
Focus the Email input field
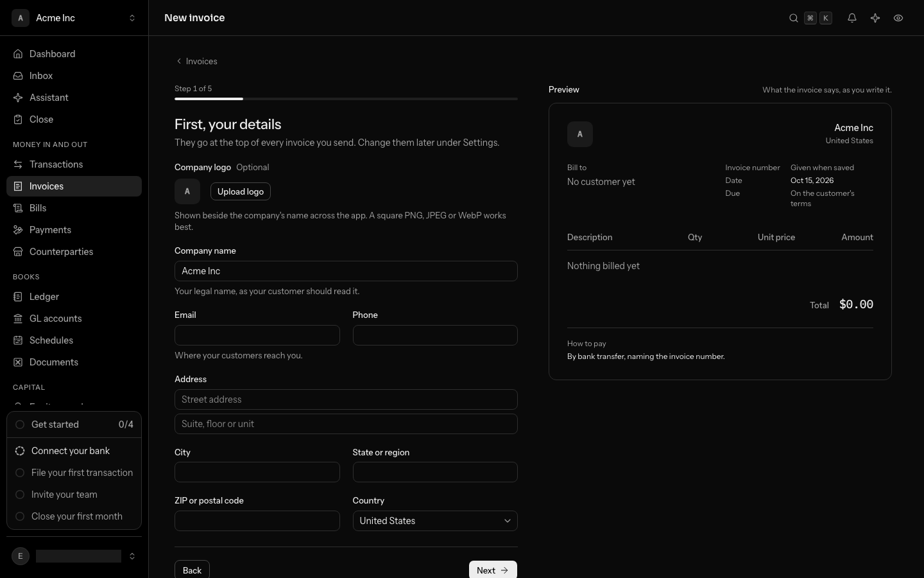point(257,335)
